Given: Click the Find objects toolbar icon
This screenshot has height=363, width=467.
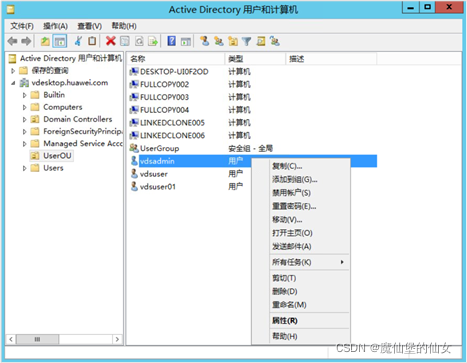Looking at the screenshot, I should 261,41.
